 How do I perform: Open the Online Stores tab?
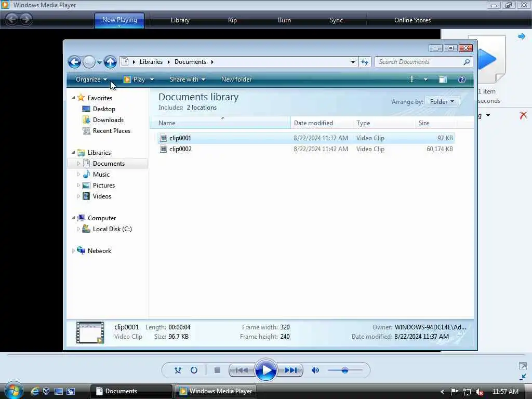(x=412, y=20)
